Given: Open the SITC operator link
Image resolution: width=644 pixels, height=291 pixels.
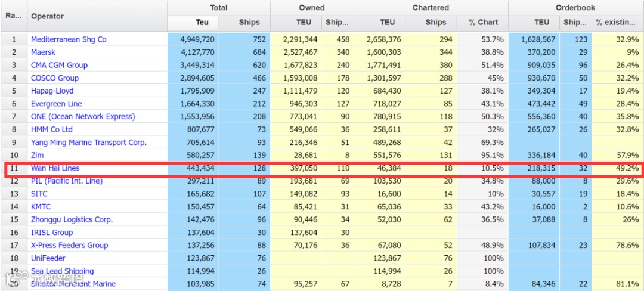Looking at the screenshot, I should click(x=39, y=194).
